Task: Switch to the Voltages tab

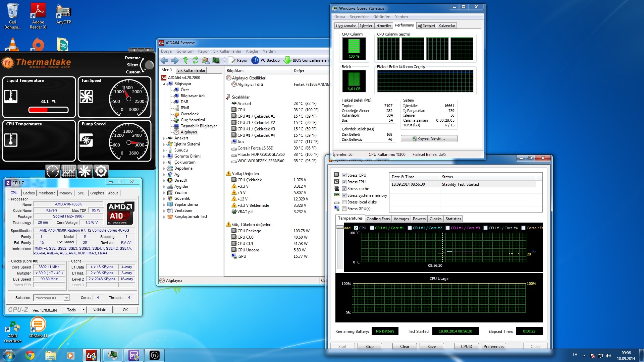Action: (401, 219)
